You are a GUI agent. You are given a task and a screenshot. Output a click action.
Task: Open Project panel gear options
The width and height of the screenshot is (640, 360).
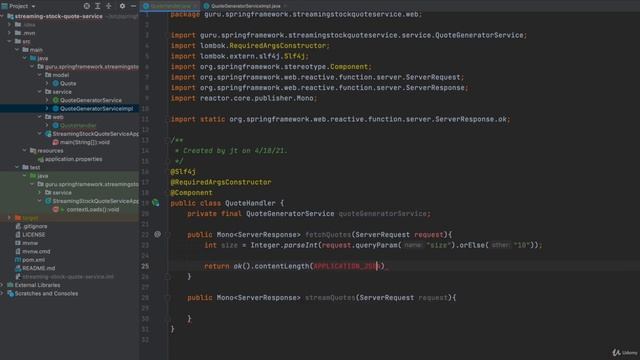click(122, 6)
